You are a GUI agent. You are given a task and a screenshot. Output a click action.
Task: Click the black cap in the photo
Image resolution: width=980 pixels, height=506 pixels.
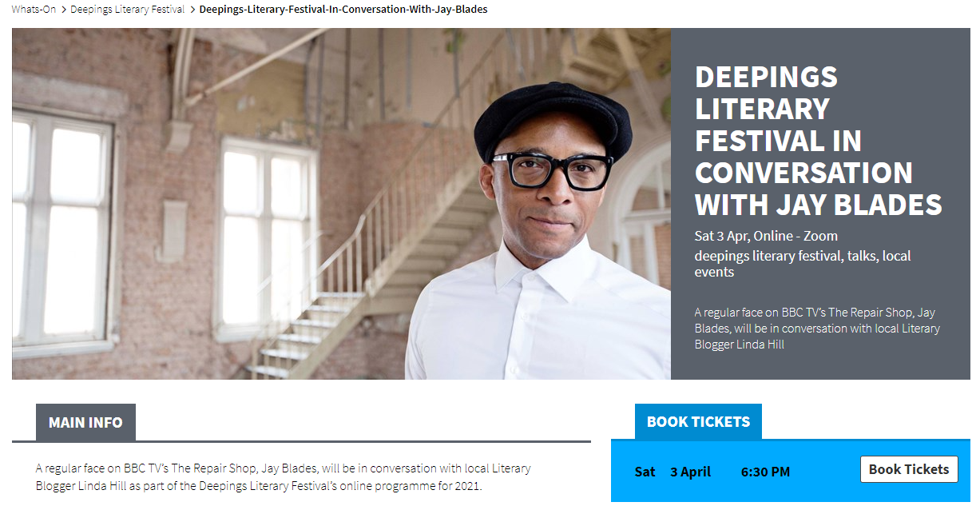click(x=551, y=118)
